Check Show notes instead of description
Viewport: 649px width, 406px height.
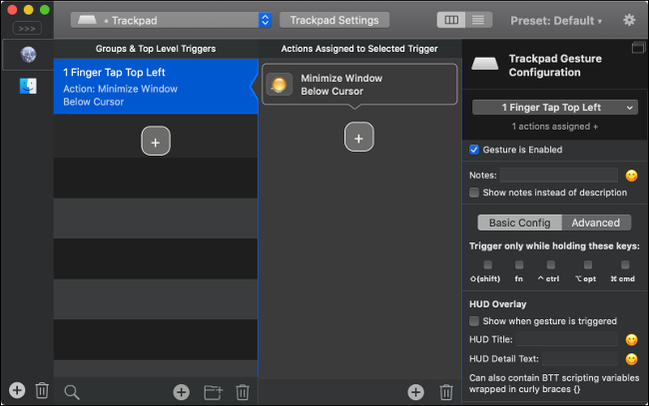click(474, 192)
